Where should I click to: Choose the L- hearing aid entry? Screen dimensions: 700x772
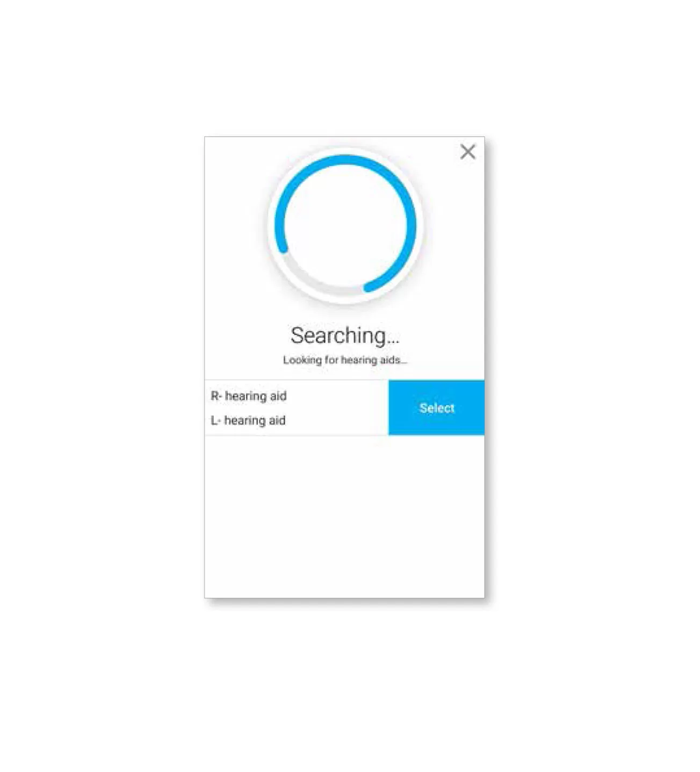(248, 420)
